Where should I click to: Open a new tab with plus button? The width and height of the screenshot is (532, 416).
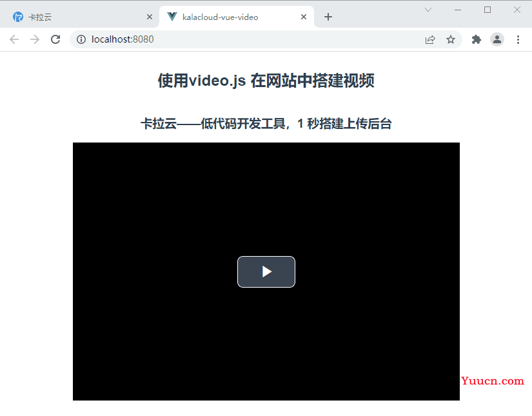click(x=328, y=17)
